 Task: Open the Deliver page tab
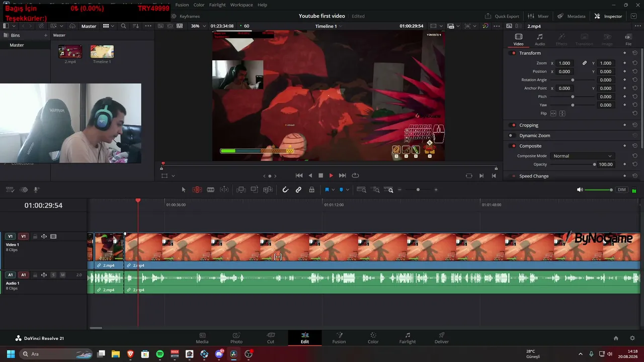point(442,338)
